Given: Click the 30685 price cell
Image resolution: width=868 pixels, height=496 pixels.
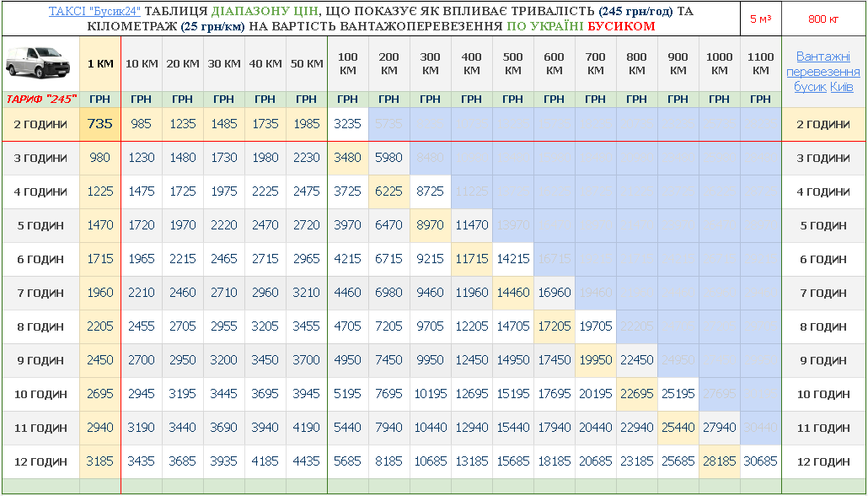Looking at the screenshot, I should point(760,461).
